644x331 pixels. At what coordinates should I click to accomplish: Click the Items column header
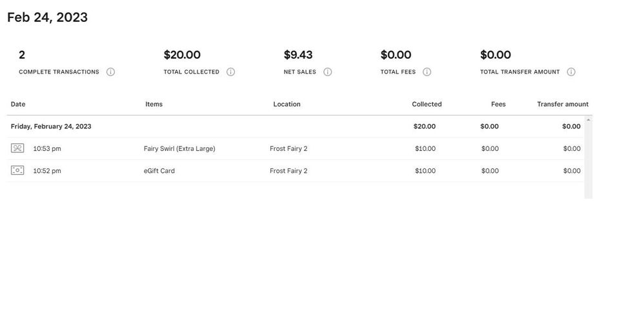[x=154, y=105]
